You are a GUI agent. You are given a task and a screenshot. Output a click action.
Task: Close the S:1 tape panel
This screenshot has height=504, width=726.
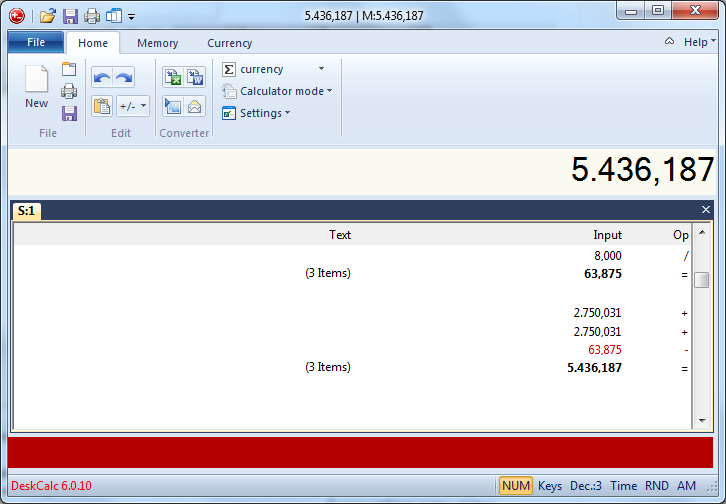click(705, 210)
